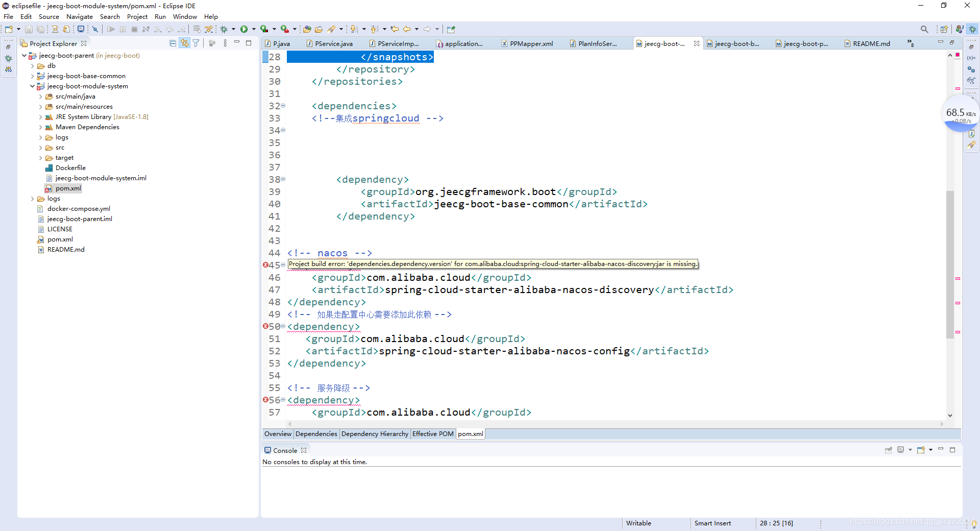This screenshot has height=531, width=980.
Task: Click Skip All Breakpoints icon
Action: 95,29
